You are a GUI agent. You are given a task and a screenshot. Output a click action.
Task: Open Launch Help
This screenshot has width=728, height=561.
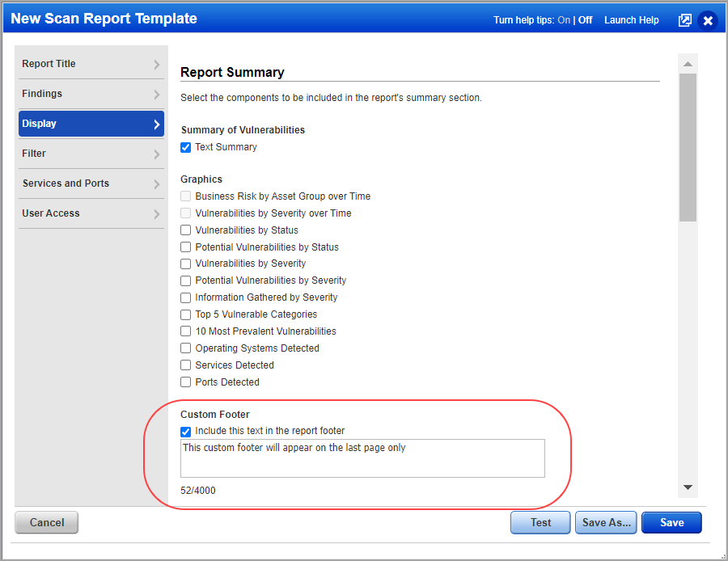631,19
